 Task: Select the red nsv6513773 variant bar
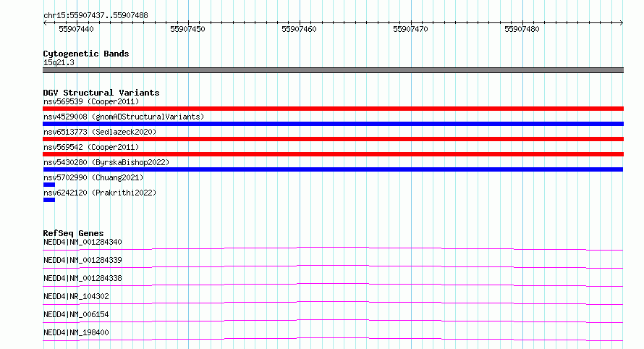333,139
